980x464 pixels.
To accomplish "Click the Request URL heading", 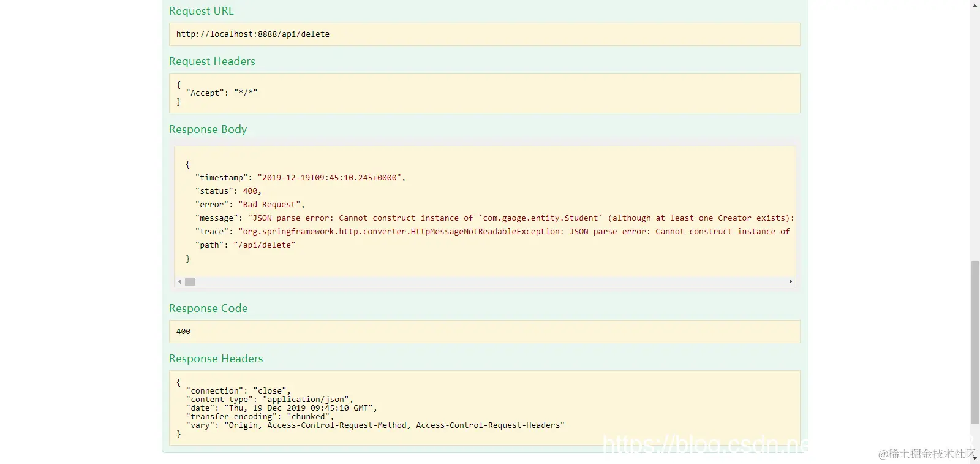I will tap(201, 11).
